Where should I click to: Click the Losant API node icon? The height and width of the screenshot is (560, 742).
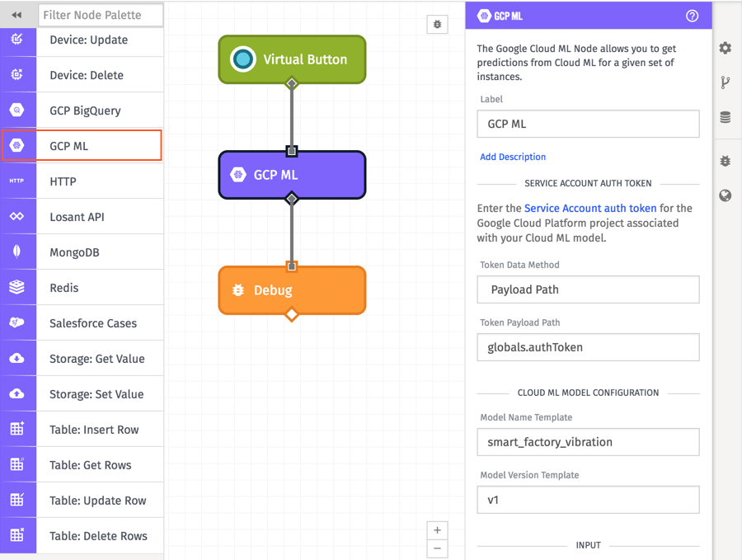pyautogui.click(x=17, y=216)
